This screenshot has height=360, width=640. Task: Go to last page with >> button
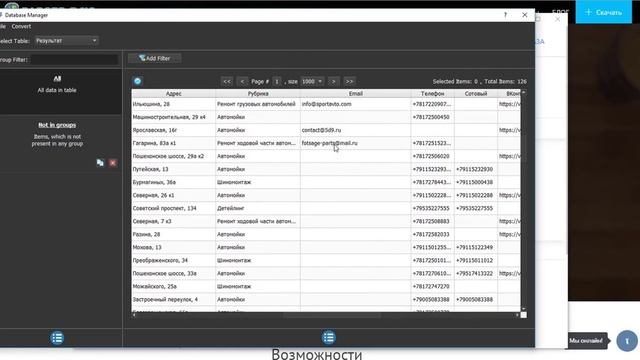(x=349, y=81)
